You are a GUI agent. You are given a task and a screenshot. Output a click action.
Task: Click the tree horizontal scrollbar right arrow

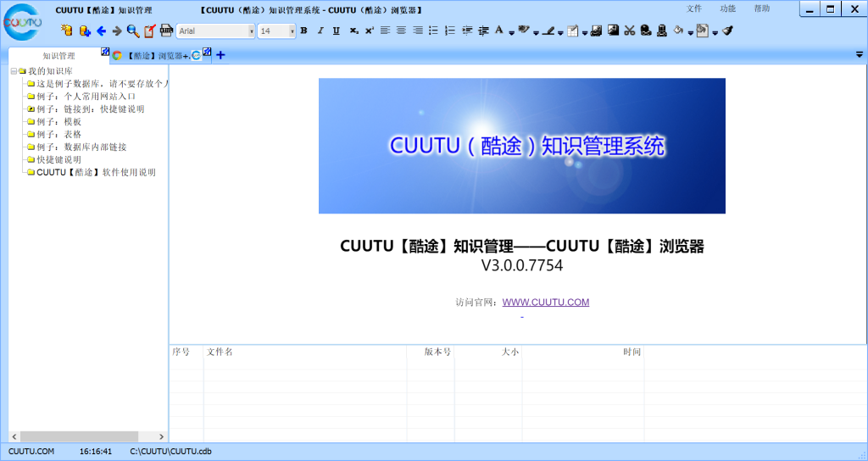pyautogui.click(x=161, y=436)
